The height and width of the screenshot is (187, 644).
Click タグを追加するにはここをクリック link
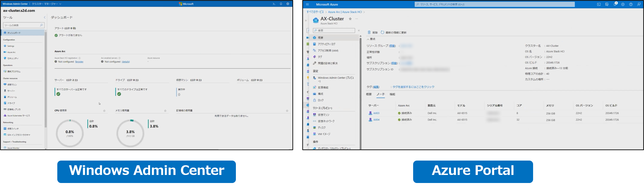pyautogui.click(x=413, y=87)
